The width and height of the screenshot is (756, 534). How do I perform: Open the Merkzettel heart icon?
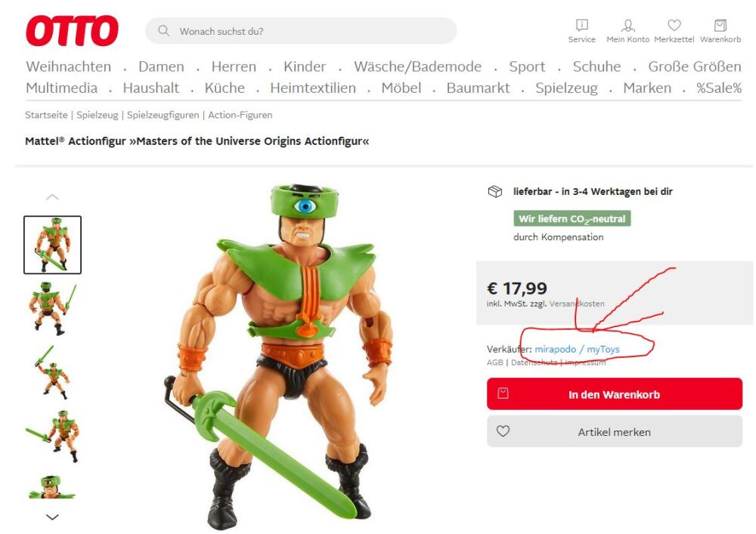tap(674, 25)
